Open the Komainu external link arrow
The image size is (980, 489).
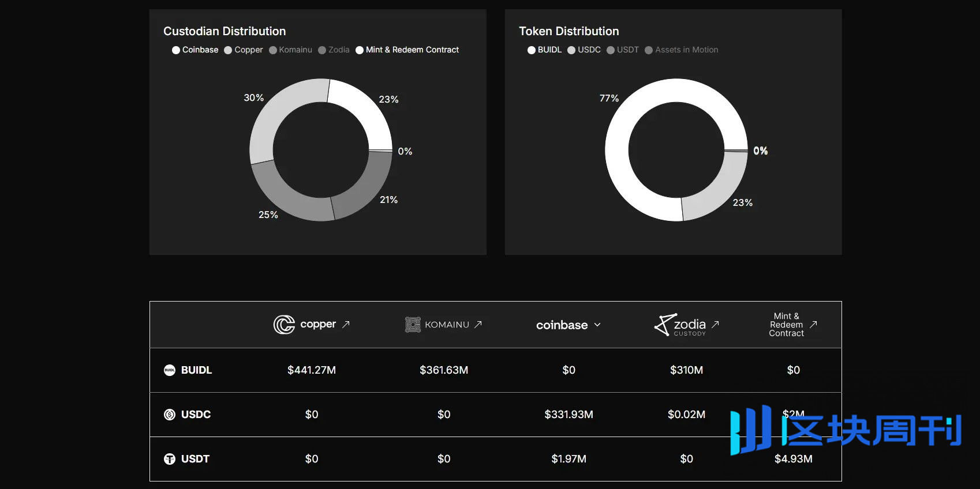tap(478, 325)
